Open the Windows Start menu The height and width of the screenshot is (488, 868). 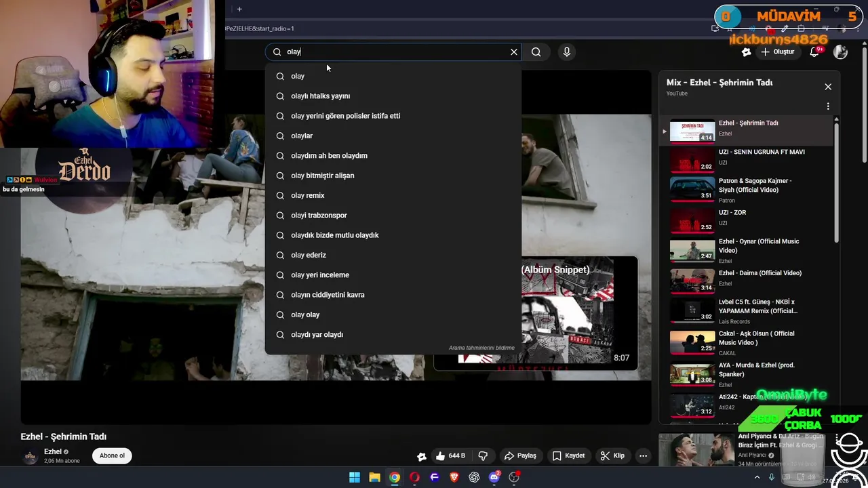[x=355, y=477]
